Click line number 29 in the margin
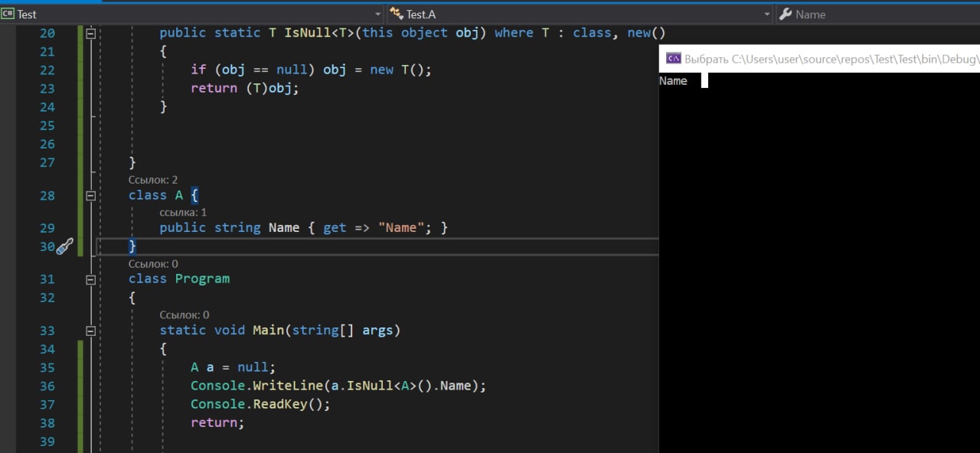Screen dimensions: 980x453 [47, 227]
